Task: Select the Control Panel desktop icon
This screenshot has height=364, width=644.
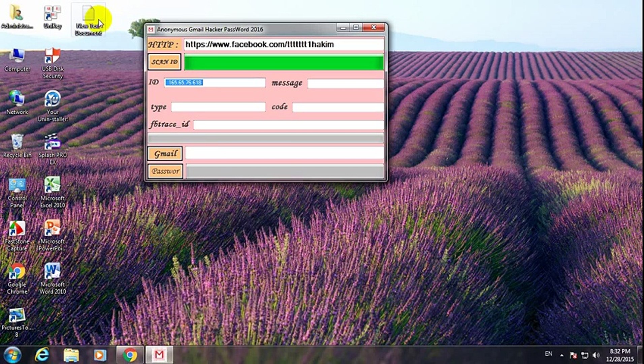Action: point(17,193)
